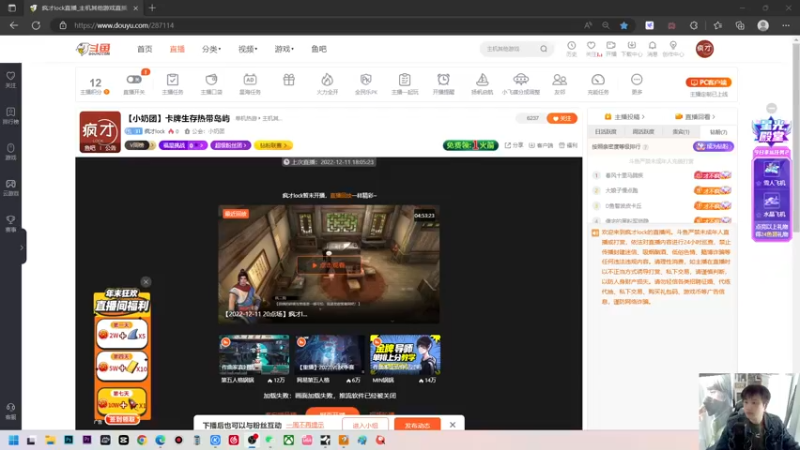Click the green 免费领1火箭 banner
The height and width of the screenshot is (450, 800).
tap(470, 145)
